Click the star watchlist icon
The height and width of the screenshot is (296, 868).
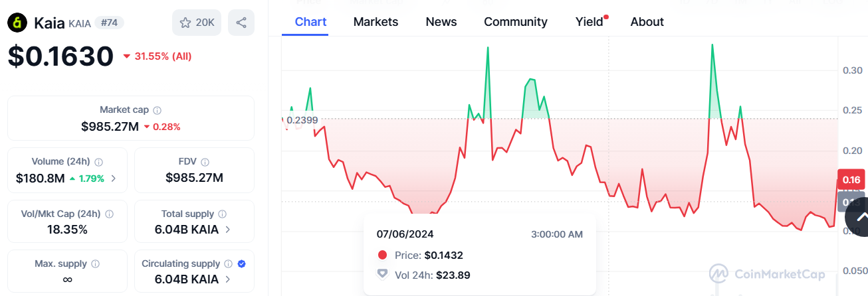coord(185,23)
